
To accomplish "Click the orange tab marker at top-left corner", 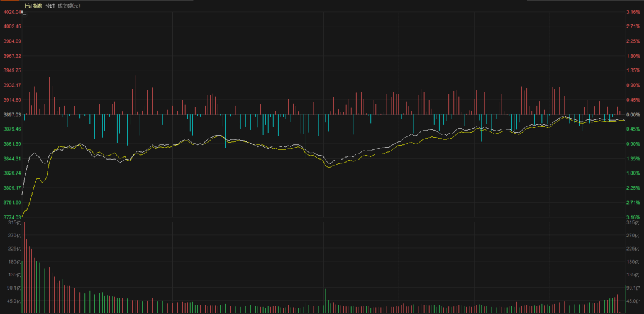I will tap(9, 2).
